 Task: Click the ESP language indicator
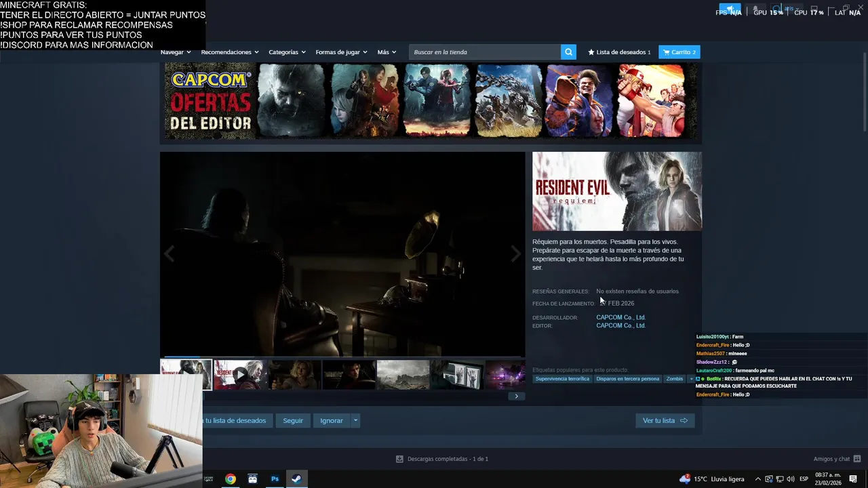coord(804,479)
